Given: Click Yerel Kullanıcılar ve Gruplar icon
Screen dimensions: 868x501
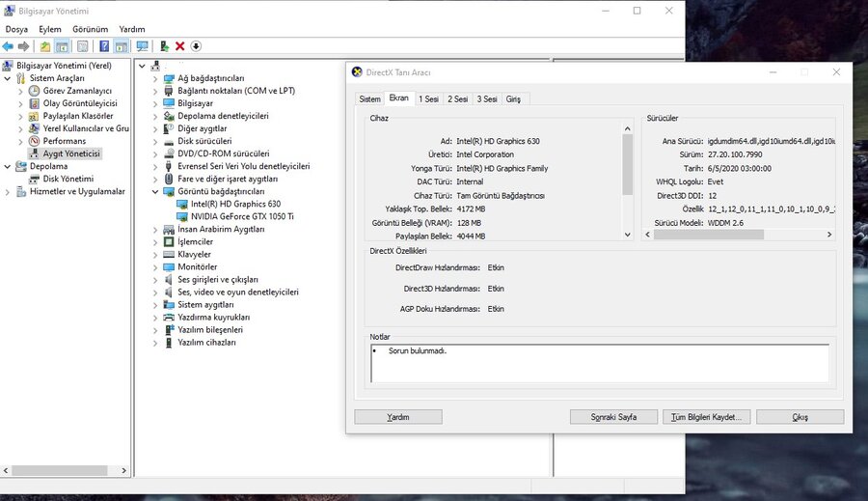Looking at the screenshot, I should pos(35,128).
